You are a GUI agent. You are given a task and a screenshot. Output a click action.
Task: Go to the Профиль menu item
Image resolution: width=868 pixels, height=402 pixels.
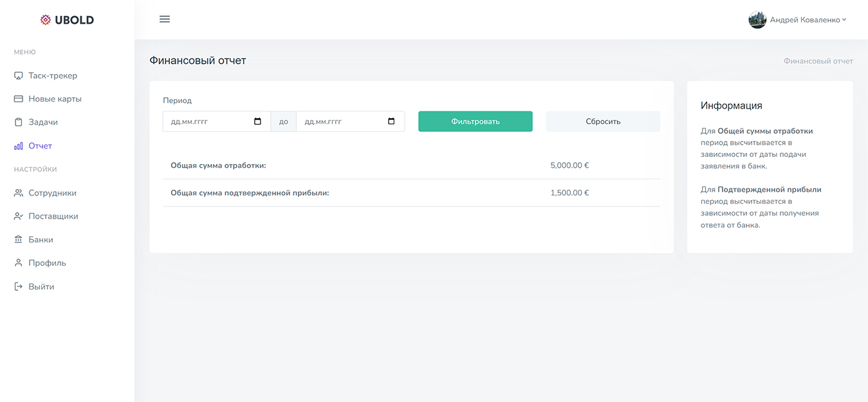pyautogui.click(x=47, y=263)
